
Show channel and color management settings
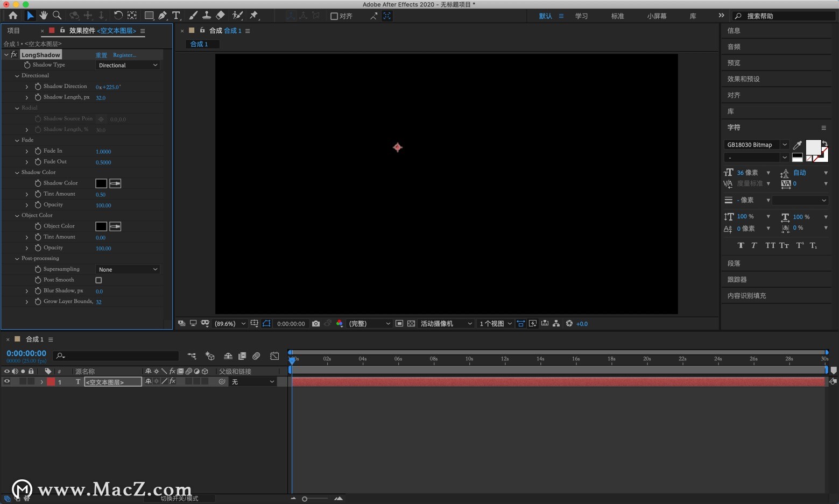pyautogui.click(x=340, y=323)
